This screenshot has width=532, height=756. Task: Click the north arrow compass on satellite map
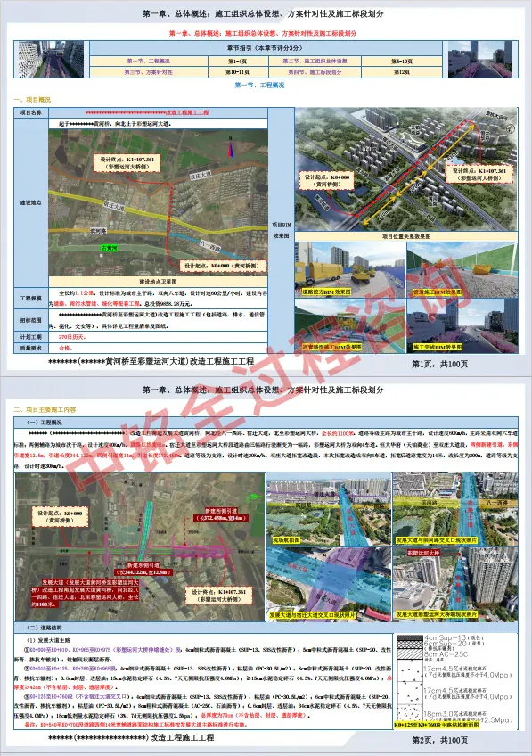pos(231,147)
